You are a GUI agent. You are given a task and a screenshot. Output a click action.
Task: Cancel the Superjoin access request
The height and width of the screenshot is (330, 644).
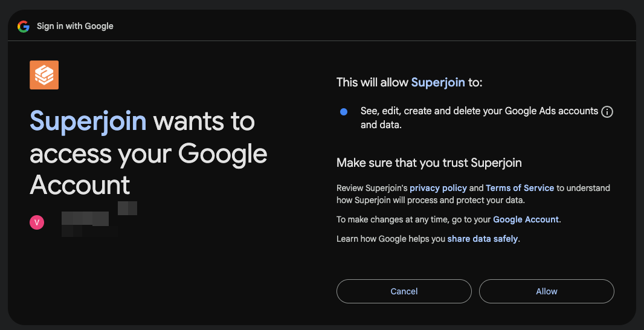point(404,291)
